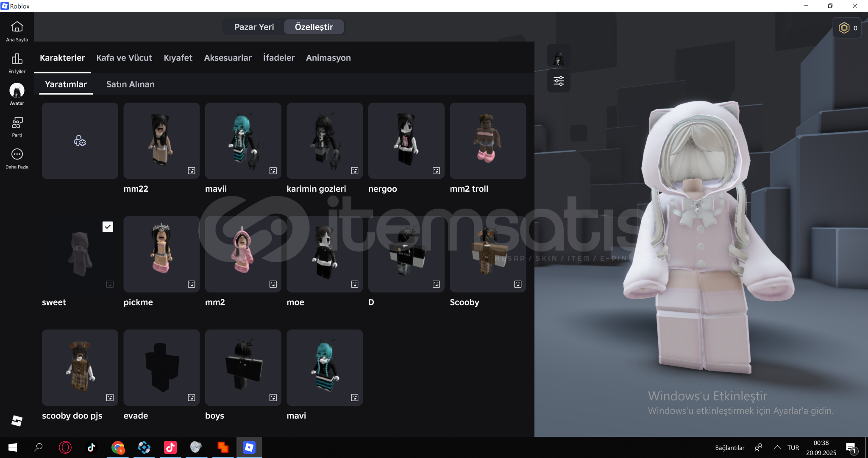Click edit icon on evade outfit
Screen dimensions: 868x458
tap(192, 397)
